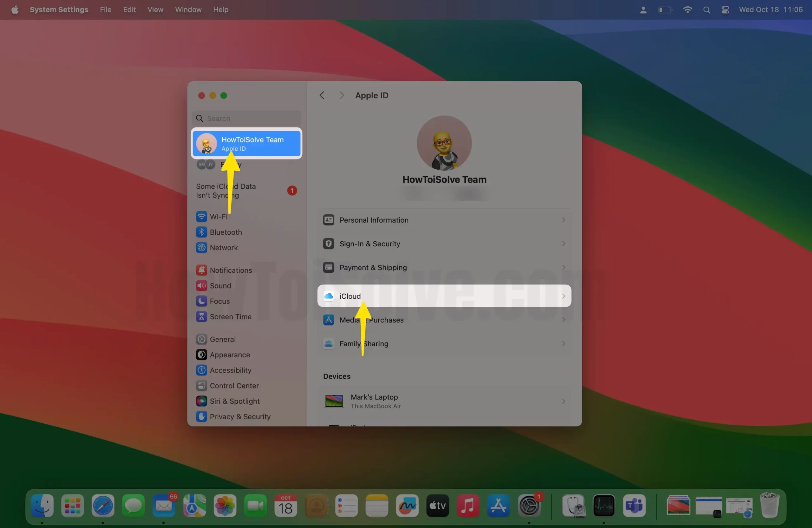Select HowToiSolve Team Apple ID in sidebar
Screen dimensions: 812x528
[247, 144]
